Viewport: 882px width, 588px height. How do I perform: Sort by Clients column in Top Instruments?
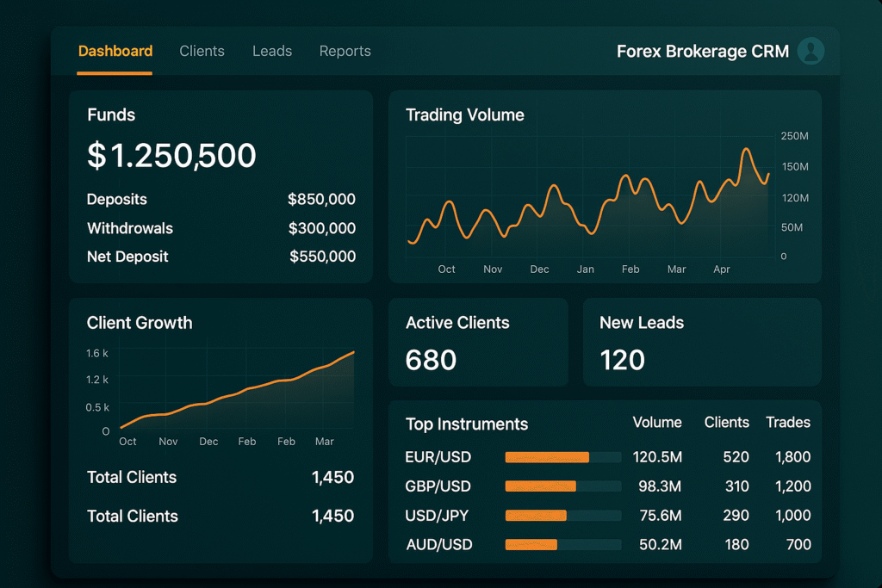coord(726,422)
